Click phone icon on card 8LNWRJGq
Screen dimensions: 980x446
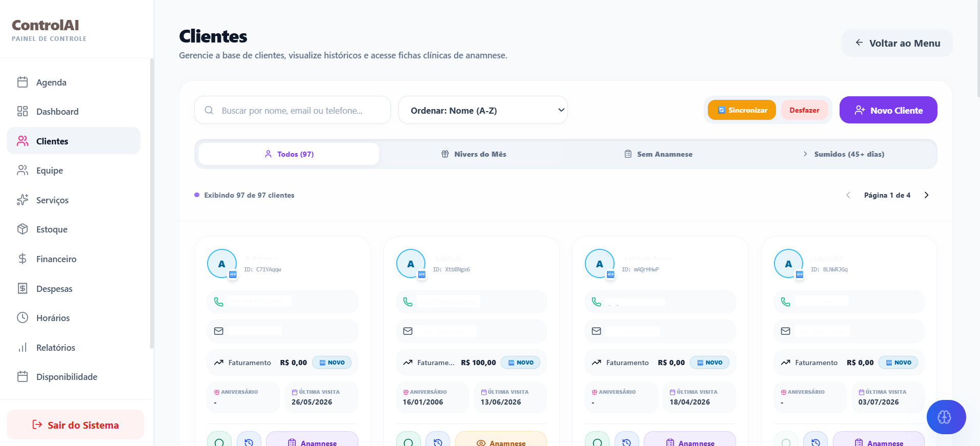[786, 302]
